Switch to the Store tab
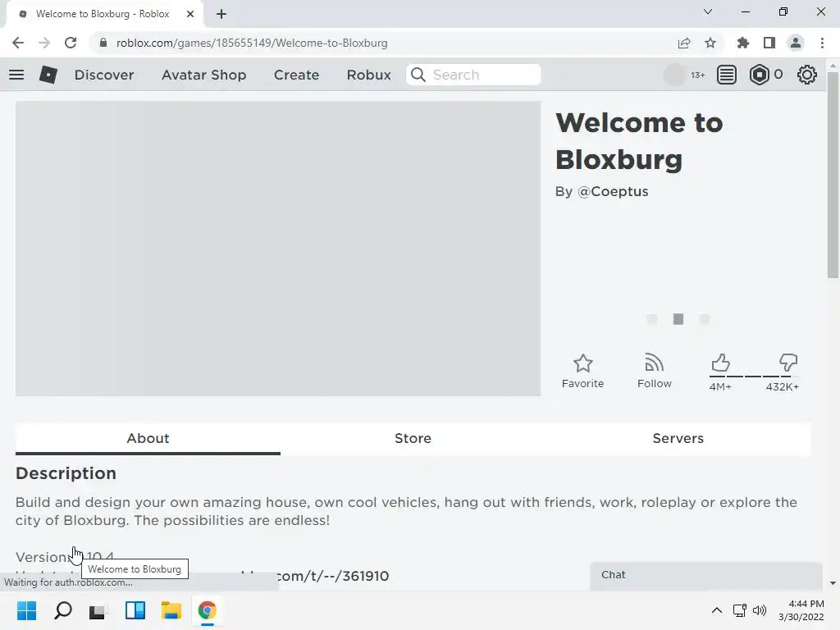The width and height of the screenshot is (840, 630). (x=413, y=438)
